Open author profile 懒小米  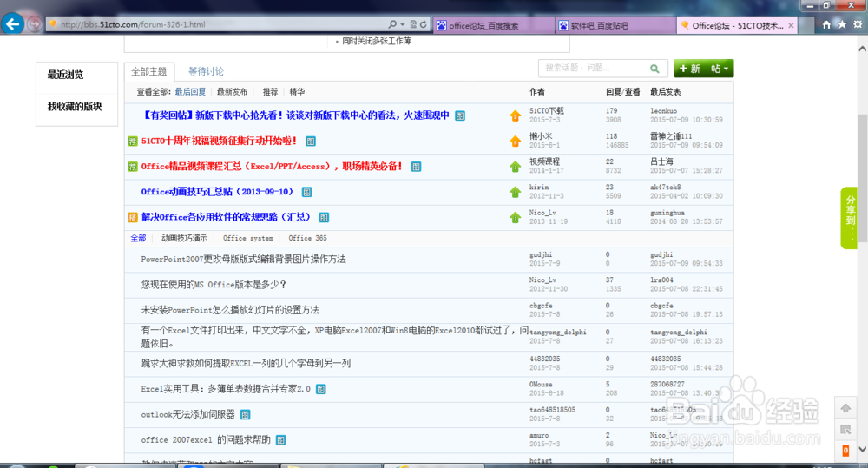[541, 136]
